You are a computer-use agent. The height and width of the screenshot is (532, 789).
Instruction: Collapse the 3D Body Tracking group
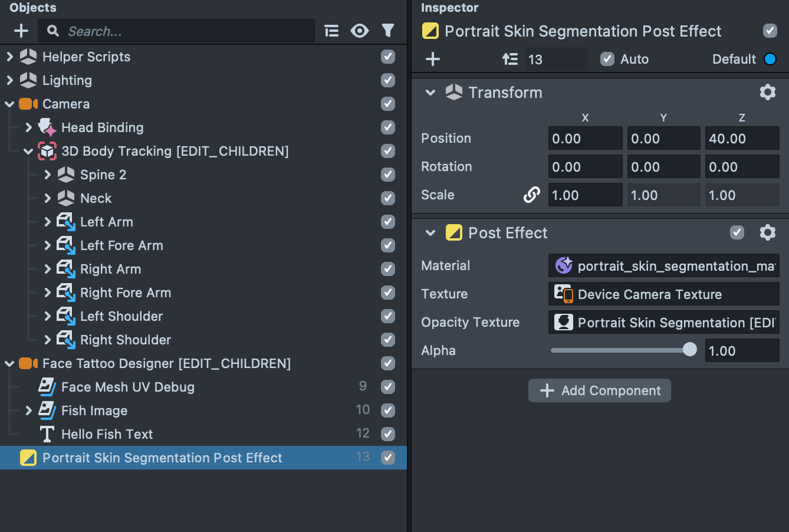tap(28, 151)
